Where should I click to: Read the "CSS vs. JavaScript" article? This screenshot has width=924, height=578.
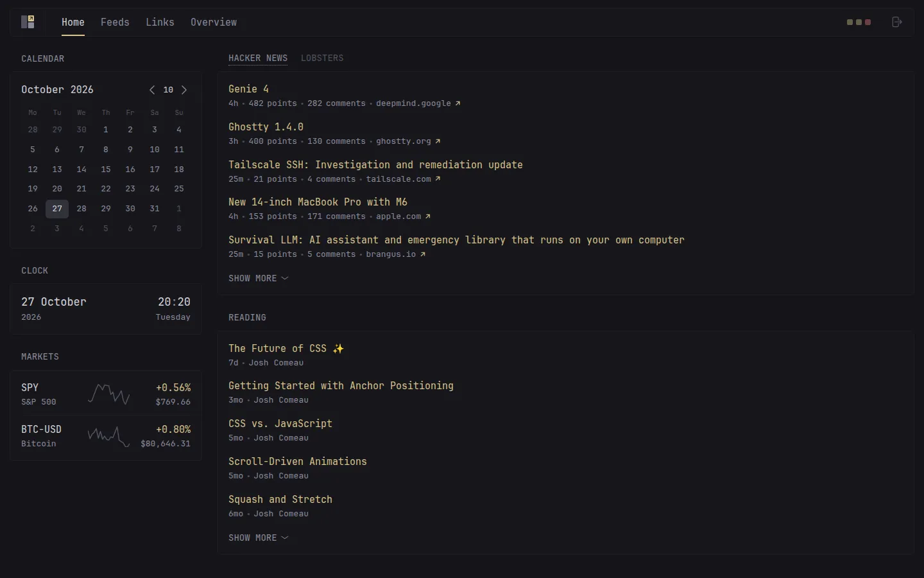click(280, 424)
